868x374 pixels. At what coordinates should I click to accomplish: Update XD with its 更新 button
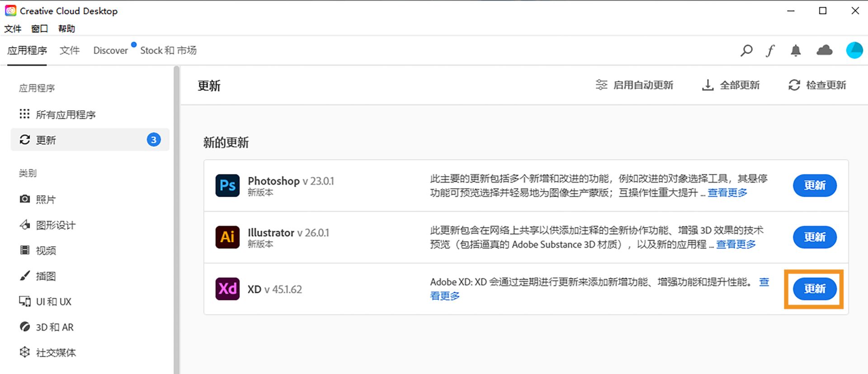[x=815, y=289]
